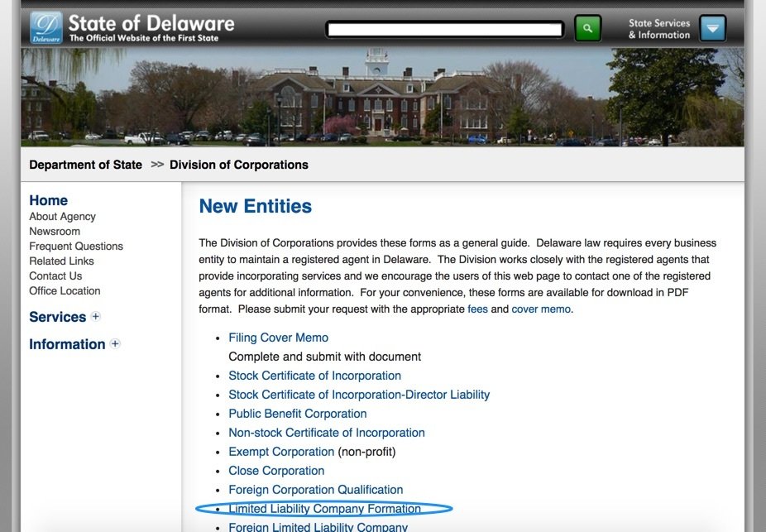Open Close Corporation form link
The height and width of the screenshot is (532, 766).
(x=276, y=471)
